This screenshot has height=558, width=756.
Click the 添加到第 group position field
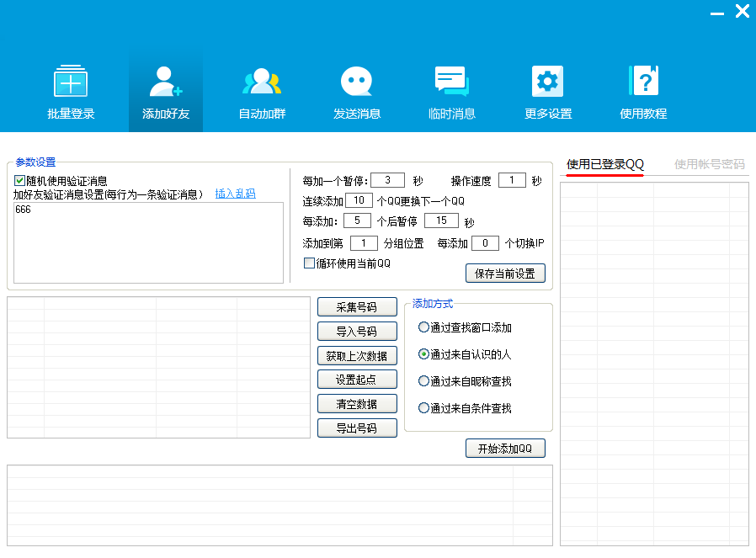point(364,243)
